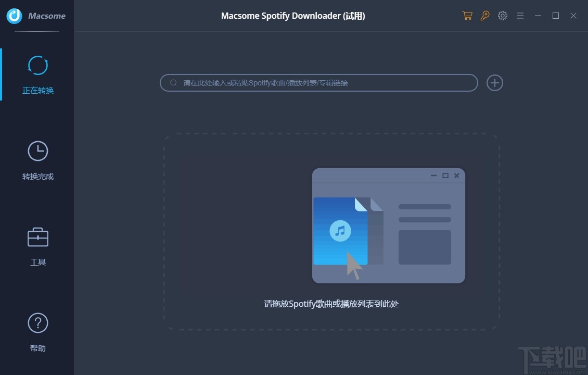Open the key registration icon
This screenshot has height=375, width=588.
click(484, 16)
